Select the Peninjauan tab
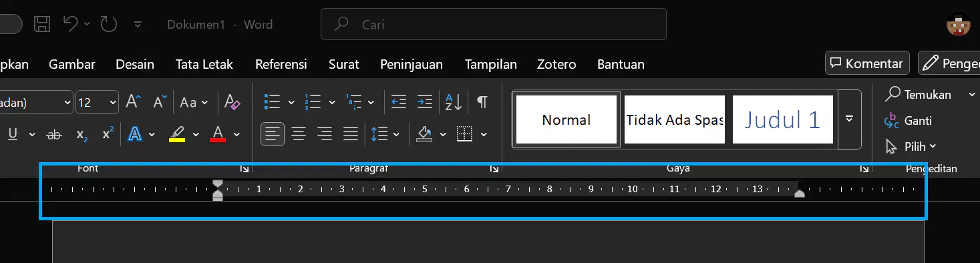Image resolution: width=980 pixels, height=263 pixels. click(412, 64)
